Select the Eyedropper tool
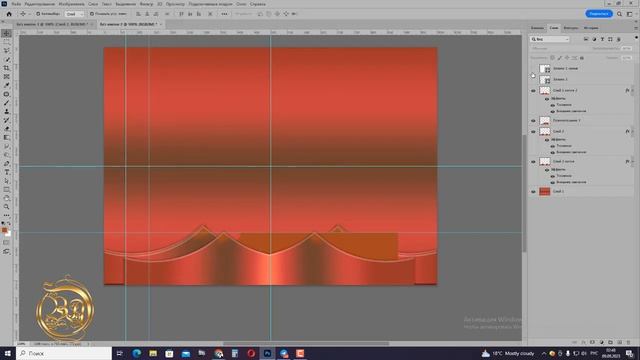640x360 pixels. 7,85
